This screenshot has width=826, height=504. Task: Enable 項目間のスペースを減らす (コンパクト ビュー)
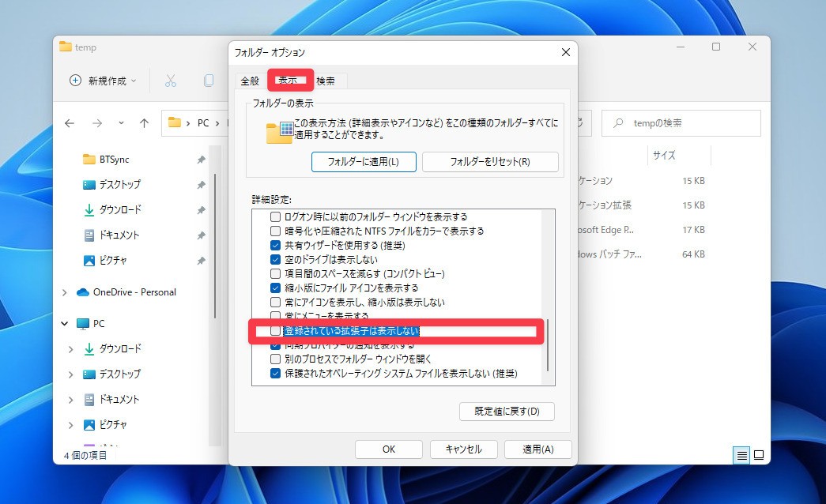click(x=275, y=273)
